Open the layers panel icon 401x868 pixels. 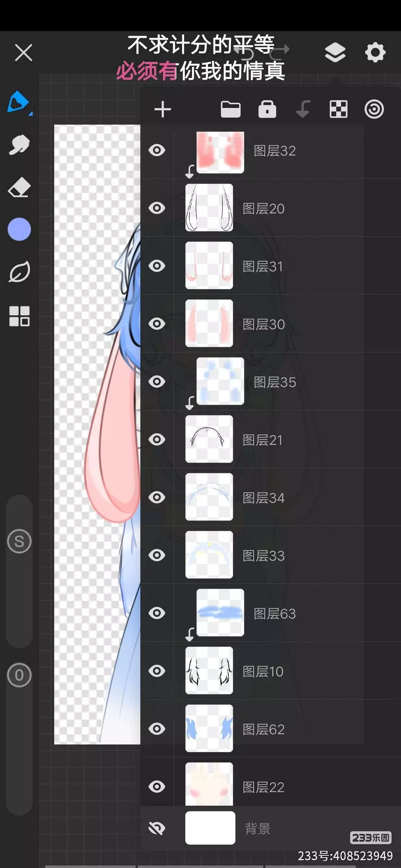[x=335, y=52]
